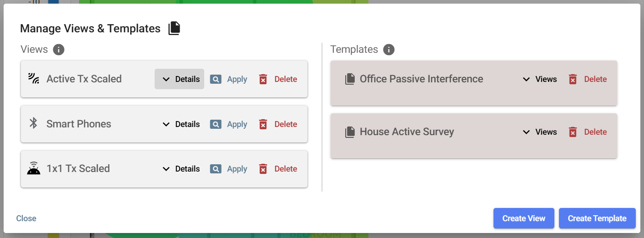Expand Views of House Active Survey template
Screen dimensions: 644x238
539,132
